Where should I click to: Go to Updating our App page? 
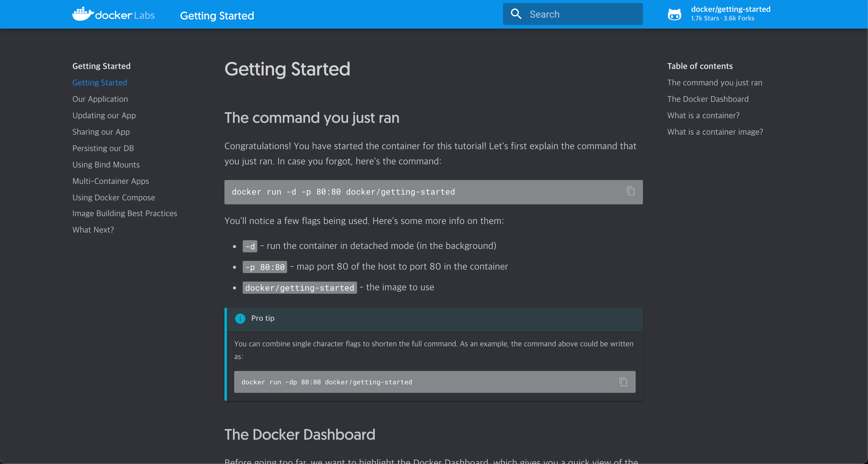click(x=104, y=116)
